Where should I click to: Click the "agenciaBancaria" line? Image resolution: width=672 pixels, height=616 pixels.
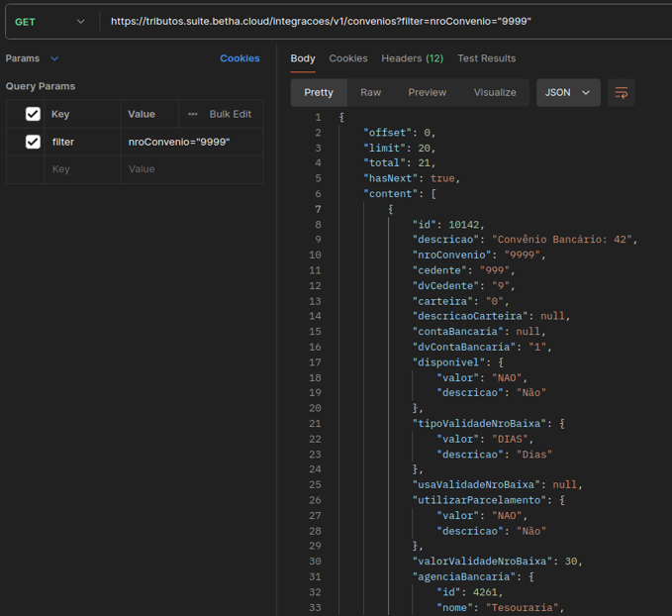pyautogui.click(x=473, y=576)
